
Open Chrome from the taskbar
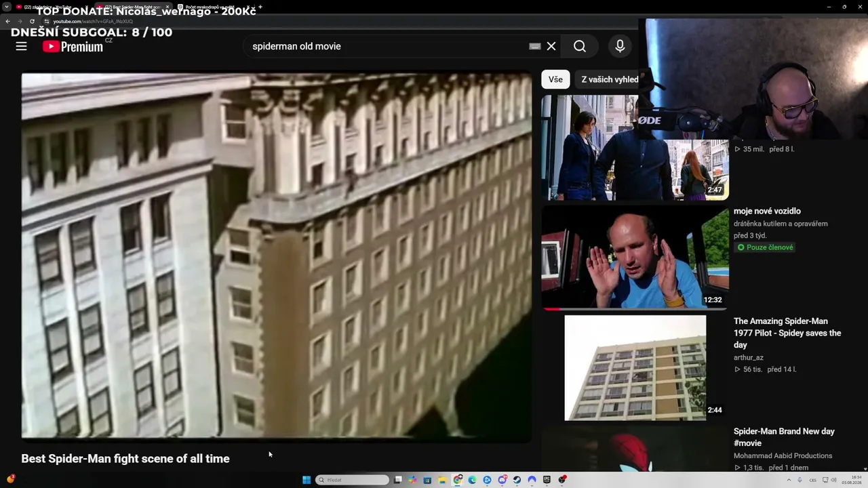click(x=458, y=480)
